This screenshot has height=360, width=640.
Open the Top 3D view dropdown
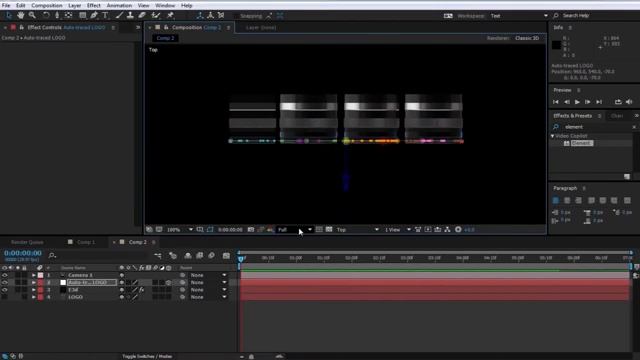point(358,230)
